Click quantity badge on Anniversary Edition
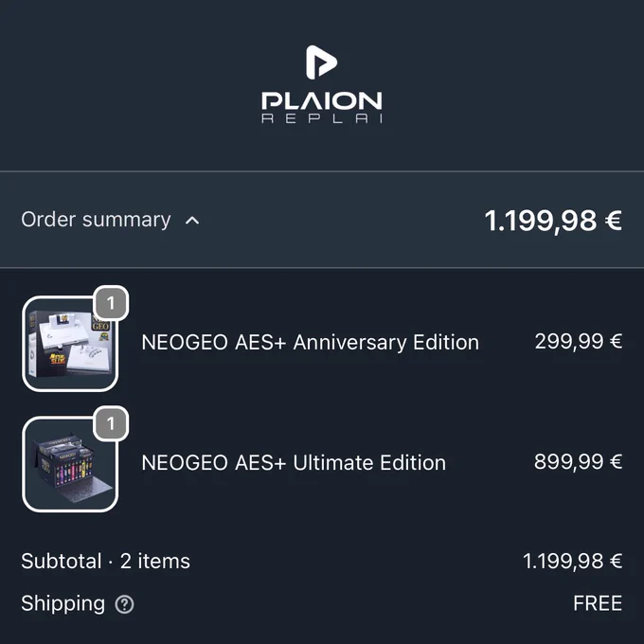 [111, 303]
